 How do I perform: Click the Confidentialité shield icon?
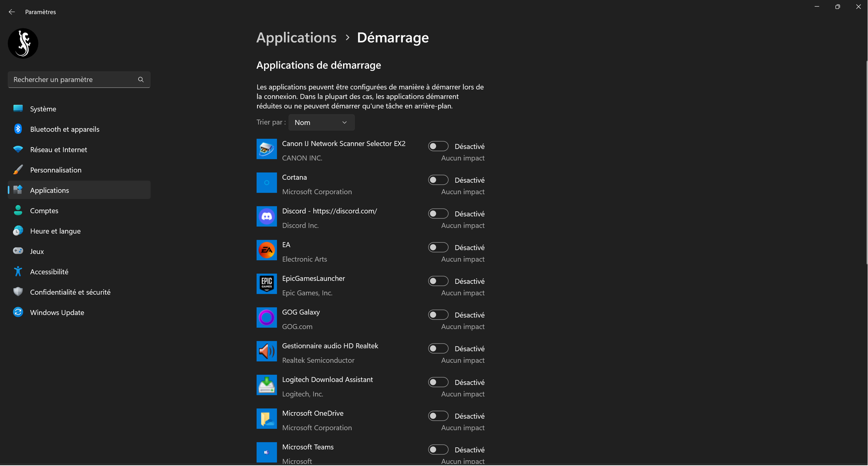coord(18,292)
